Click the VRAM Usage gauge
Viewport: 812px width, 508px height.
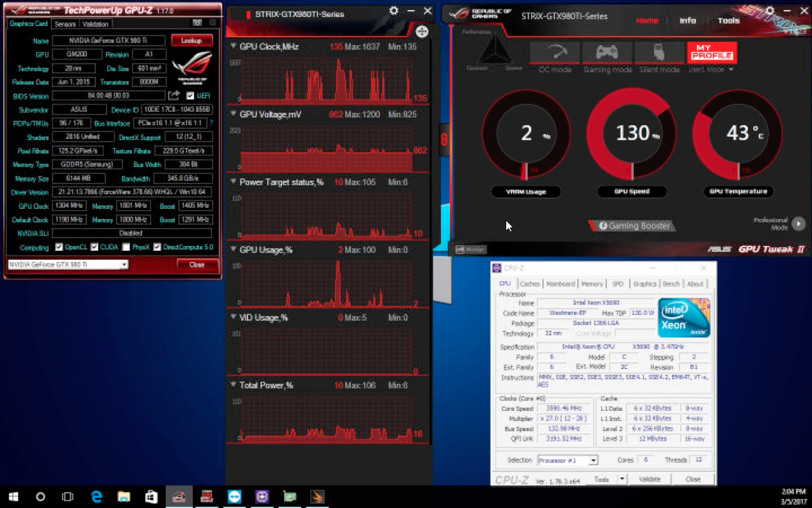(526, 134)
